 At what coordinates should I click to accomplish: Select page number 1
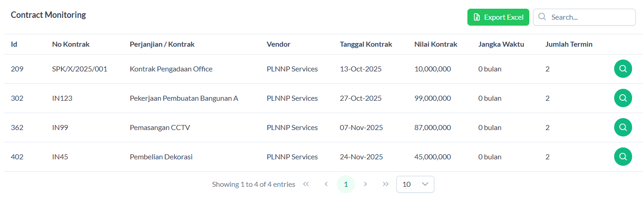346,184
